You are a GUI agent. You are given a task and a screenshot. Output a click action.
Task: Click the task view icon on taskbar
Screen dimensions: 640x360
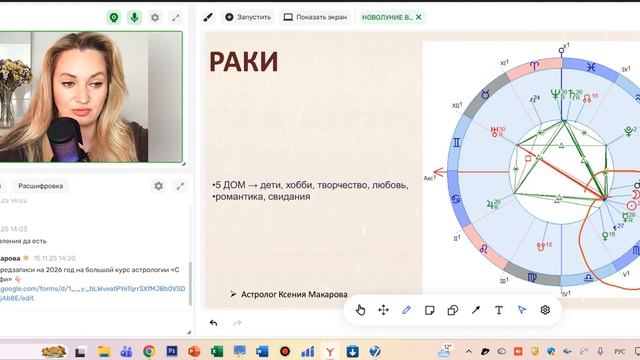[x=80, y=351]
